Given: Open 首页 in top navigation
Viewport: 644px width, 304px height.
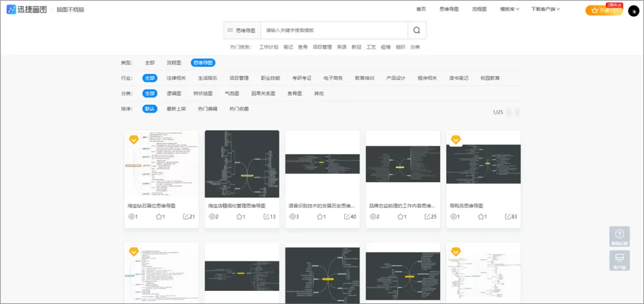Looking at the screenshot, I should pos(421,9).
